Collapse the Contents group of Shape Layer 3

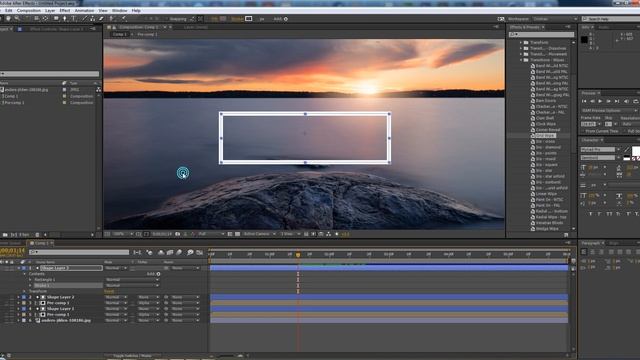click(x=24, y=274)
